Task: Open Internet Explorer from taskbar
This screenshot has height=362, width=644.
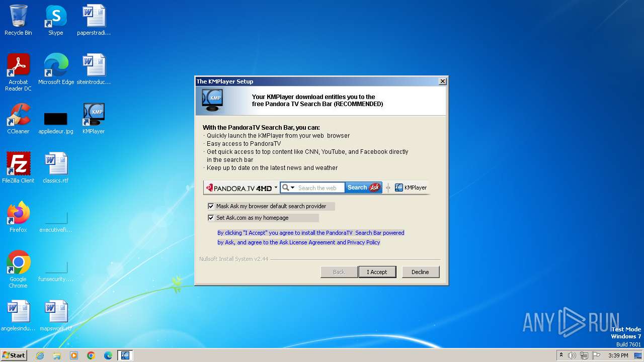Action: [40, 355]
